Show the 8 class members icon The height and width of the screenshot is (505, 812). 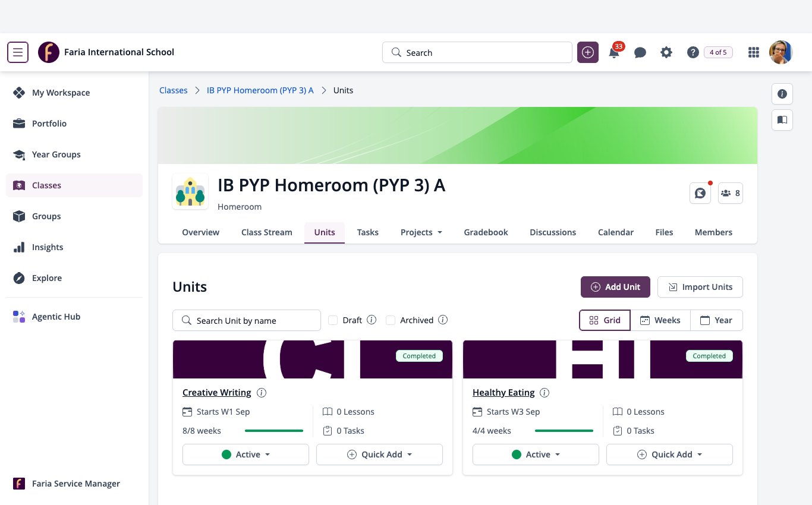coord(731,193)
